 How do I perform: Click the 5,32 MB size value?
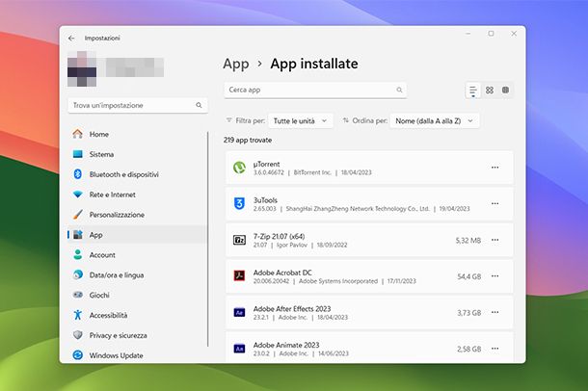click(468, 241)
